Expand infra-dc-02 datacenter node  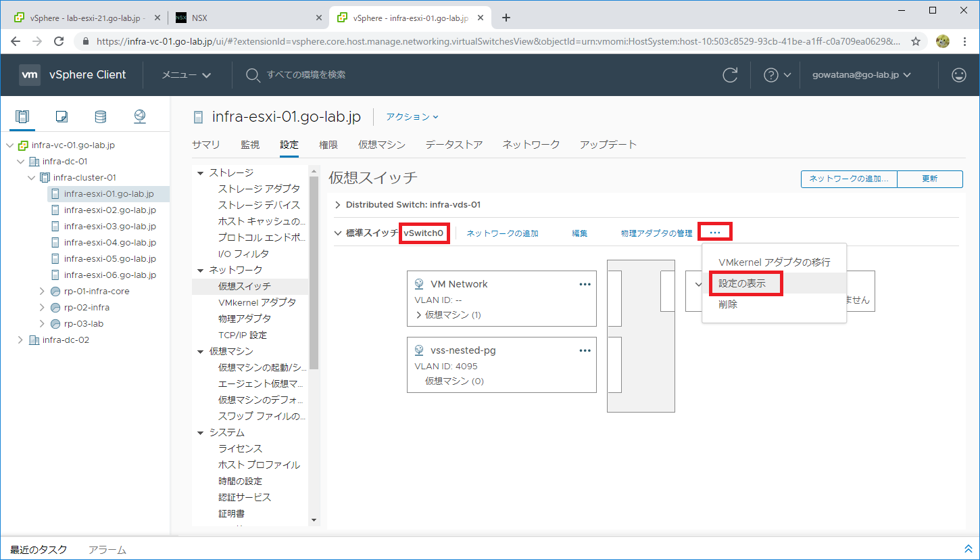point(20,340)
